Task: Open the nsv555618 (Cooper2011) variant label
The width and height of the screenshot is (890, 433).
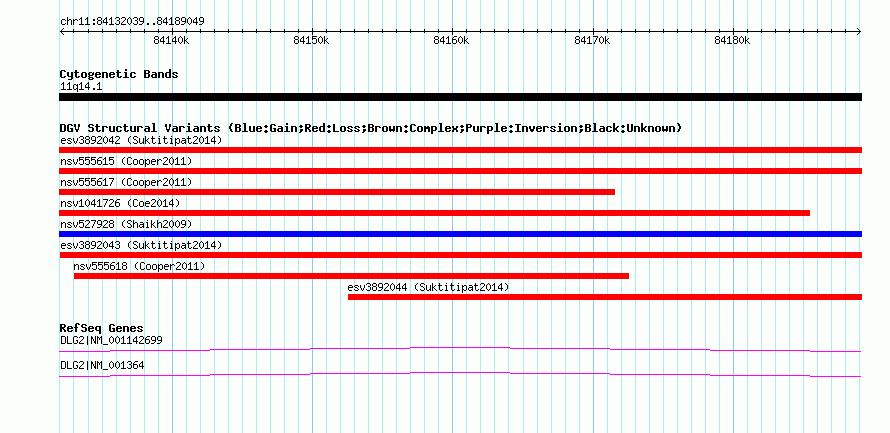Action: click(x=139, y=266)
